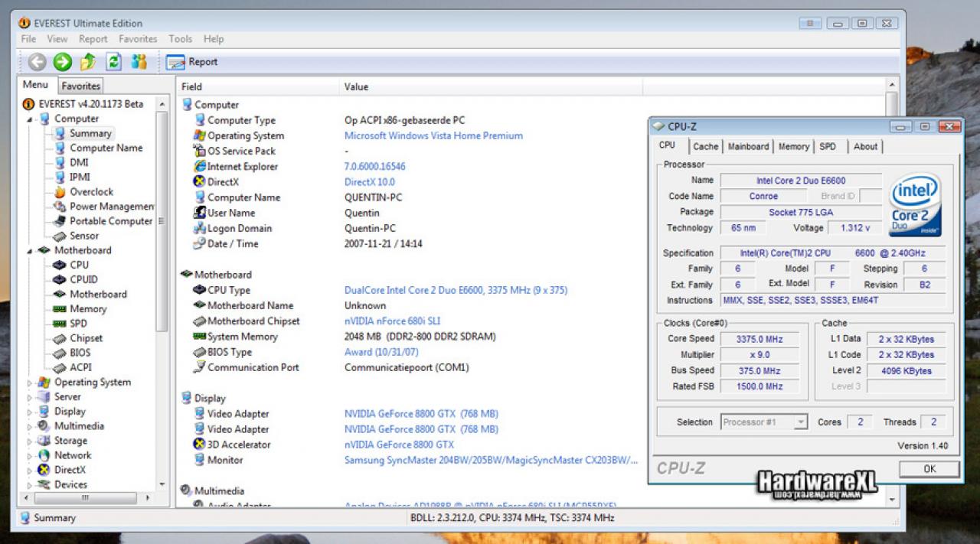980x544 pixels.
Task: Select Portable Computer in the tree
Action: [x=111, y=221]
